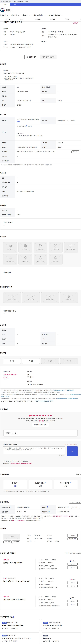Click the 빅데이터 추천 정보 info icon

pos(13,617)
